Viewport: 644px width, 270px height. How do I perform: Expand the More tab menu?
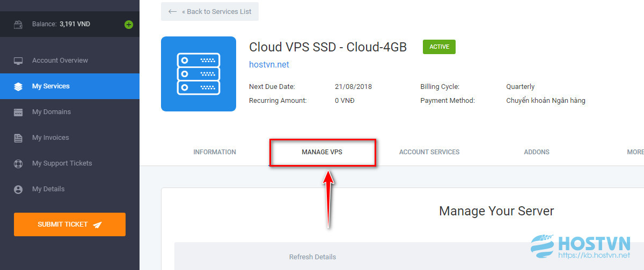[635, 152]
